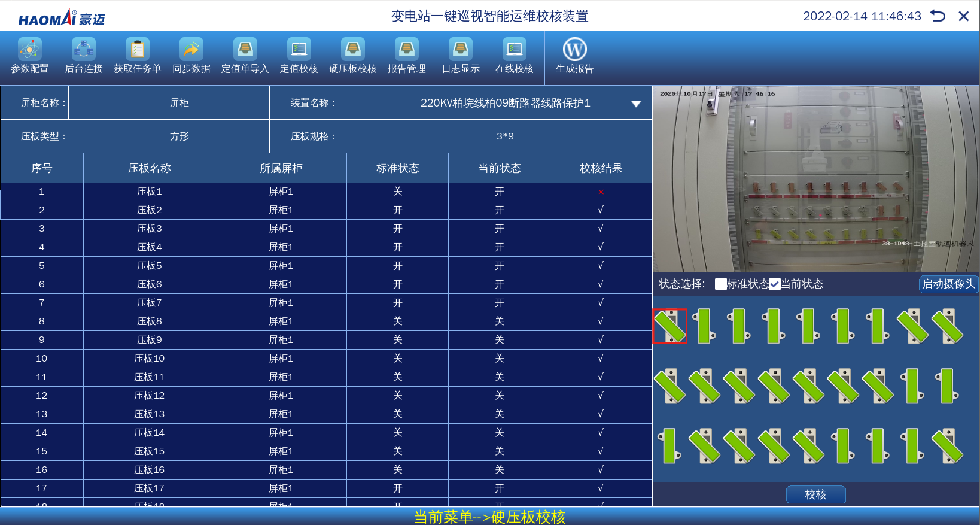Select the 压板1 row in the table

click(x=149, y=192)
